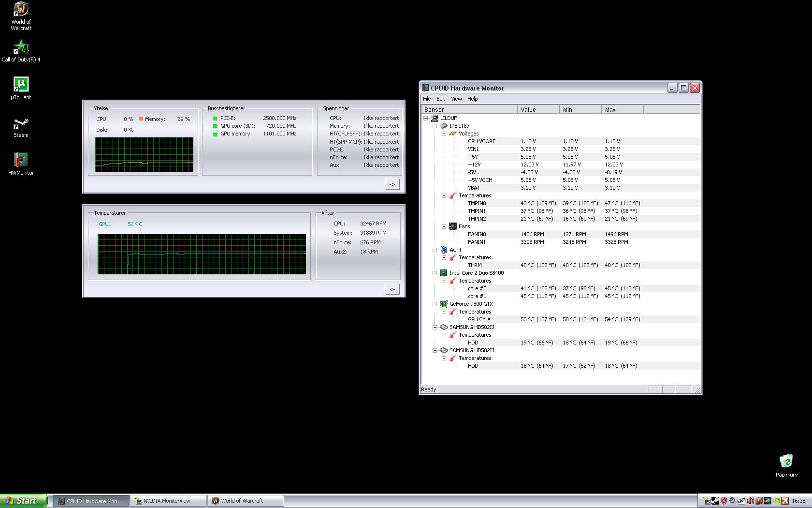This screenshot has width=812, height=508.
Task: Click the ITE IT87 chip icon
Action: point(444,126)
